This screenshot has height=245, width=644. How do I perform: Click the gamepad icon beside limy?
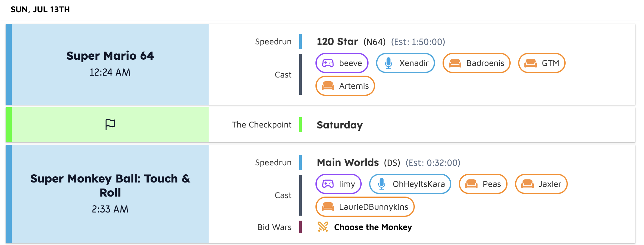(328, 184)
